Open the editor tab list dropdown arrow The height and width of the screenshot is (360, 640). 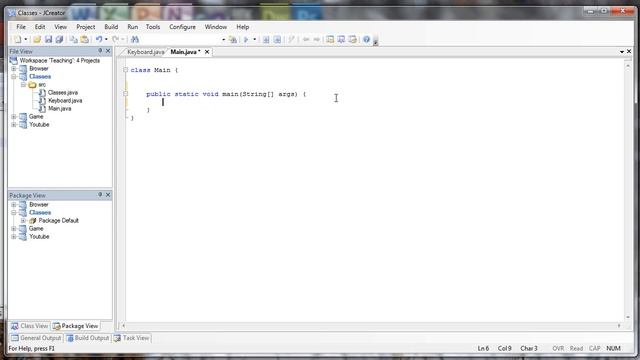pos(622,52)
